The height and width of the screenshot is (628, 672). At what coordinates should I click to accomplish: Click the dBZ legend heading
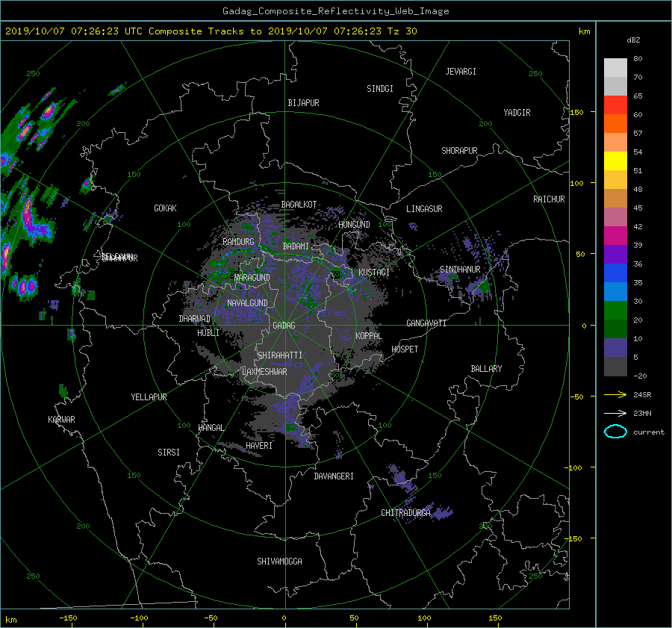coord(633,40)
